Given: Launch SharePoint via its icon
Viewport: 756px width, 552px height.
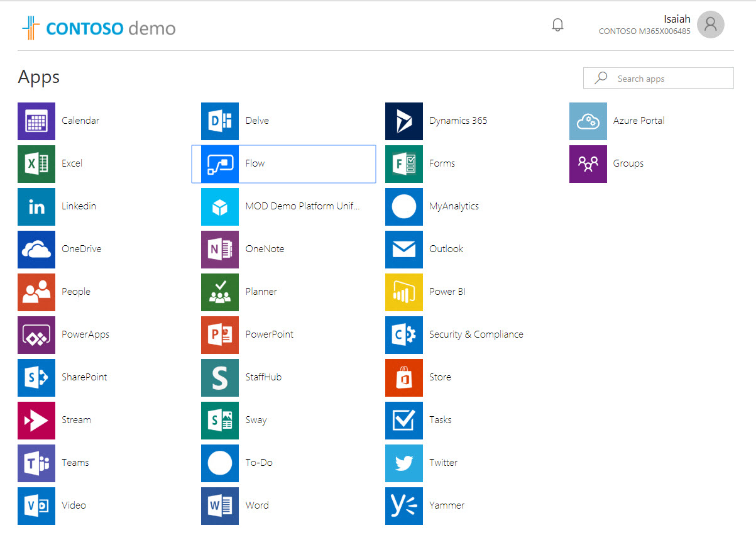Looking at the screenshot, I should point(36,378).
